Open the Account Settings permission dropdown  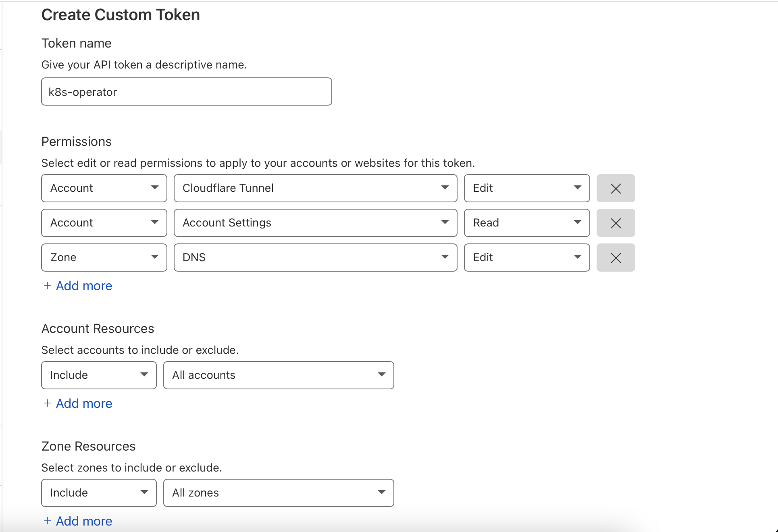(x=315, y=222)
